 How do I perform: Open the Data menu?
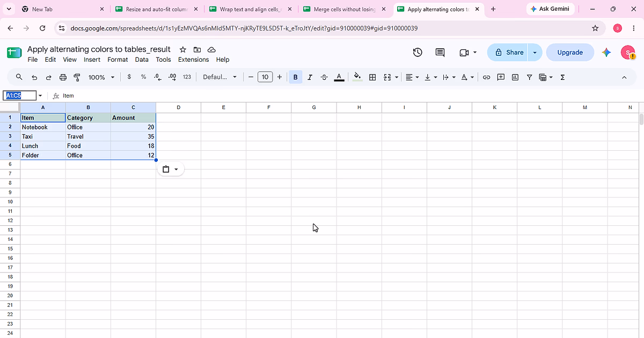tap(142, 60)
